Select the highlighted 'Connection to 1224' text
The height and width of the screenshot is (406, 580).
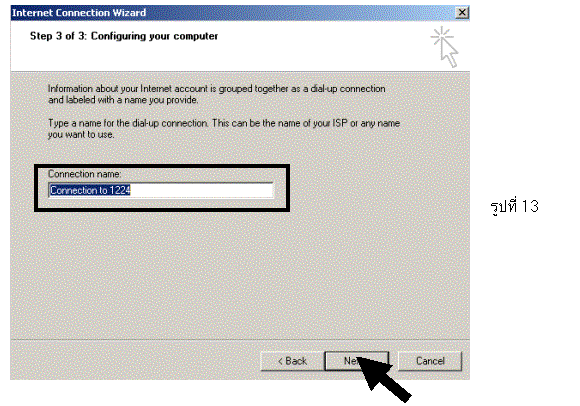point(90,190)
